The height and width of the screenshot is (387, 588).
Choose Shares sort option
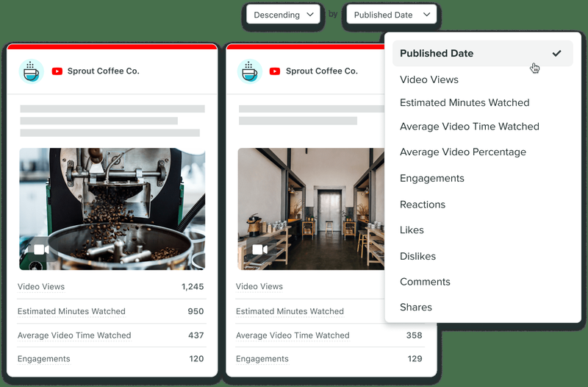click(416, 308)
